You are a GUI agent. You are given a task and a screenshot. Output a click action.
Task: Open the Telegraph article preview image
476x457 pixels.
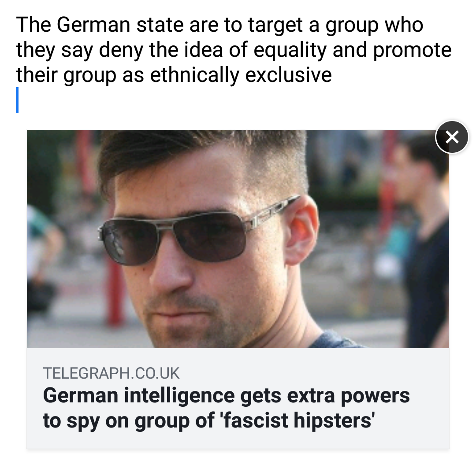point(238,239)
